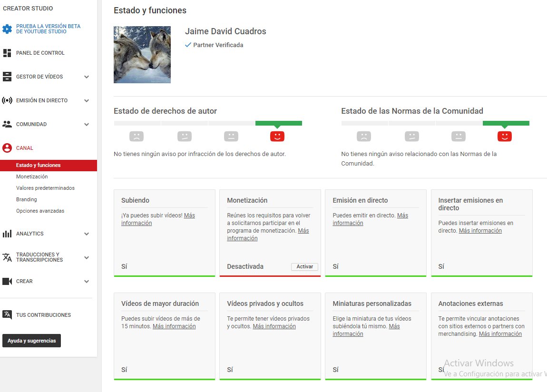Viewport: 547px width, 392px height.
Task: Open Valores predeterminados submenu item
Action: point(45,188)
